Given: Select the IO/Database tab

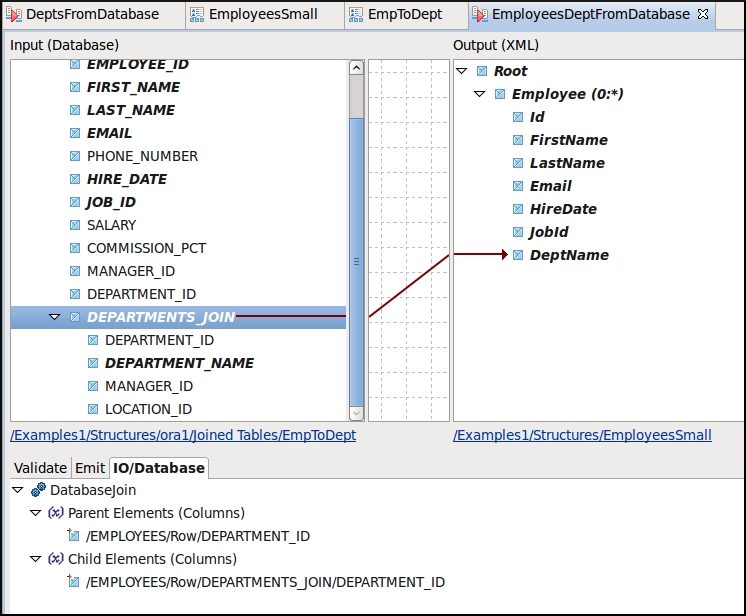Looking at the screenshot, I should (159, 468).
